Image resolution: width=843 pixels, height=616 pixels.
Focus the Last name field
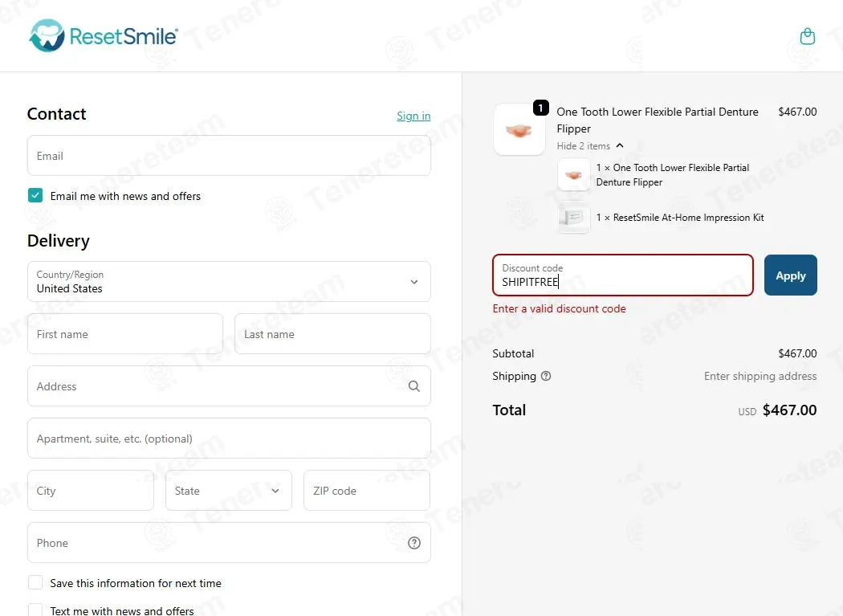pyautogui.click(x=333, y=334)
